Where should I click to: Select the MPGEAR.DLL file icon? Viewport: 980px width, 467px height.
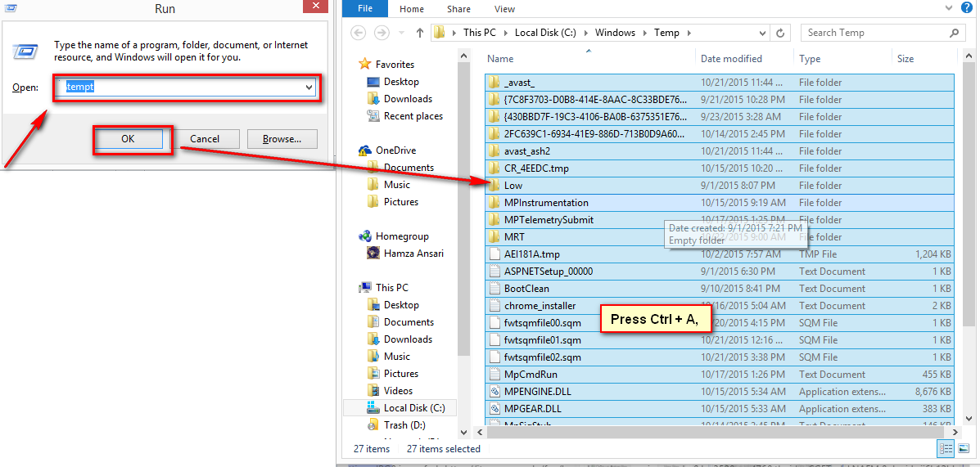pos(495,409)
